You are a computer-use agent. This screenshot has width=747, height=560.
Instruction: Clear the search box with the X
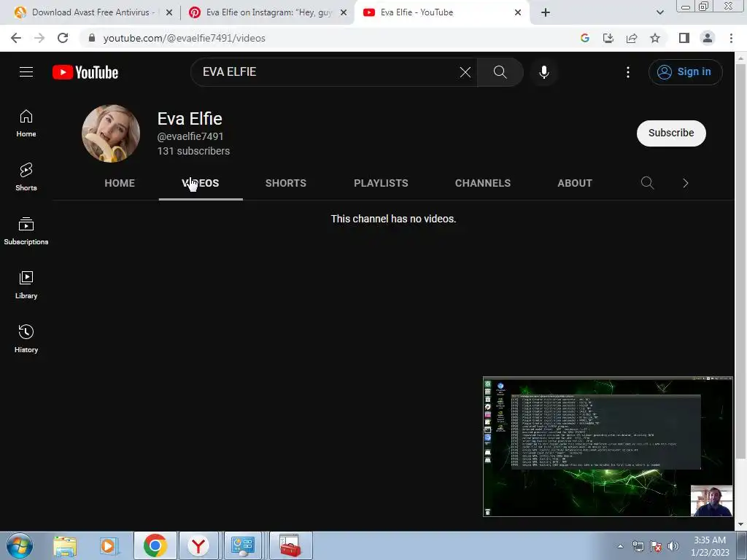click(465, 72)
